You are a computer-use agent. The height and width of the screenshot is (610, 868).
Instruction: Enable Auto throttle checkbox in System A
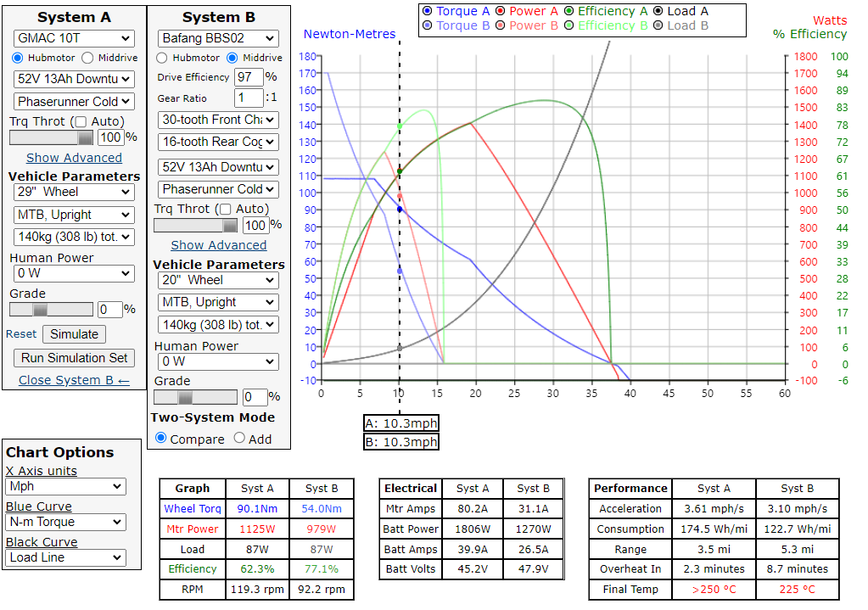pyautogui.click(x=81, y=122)
